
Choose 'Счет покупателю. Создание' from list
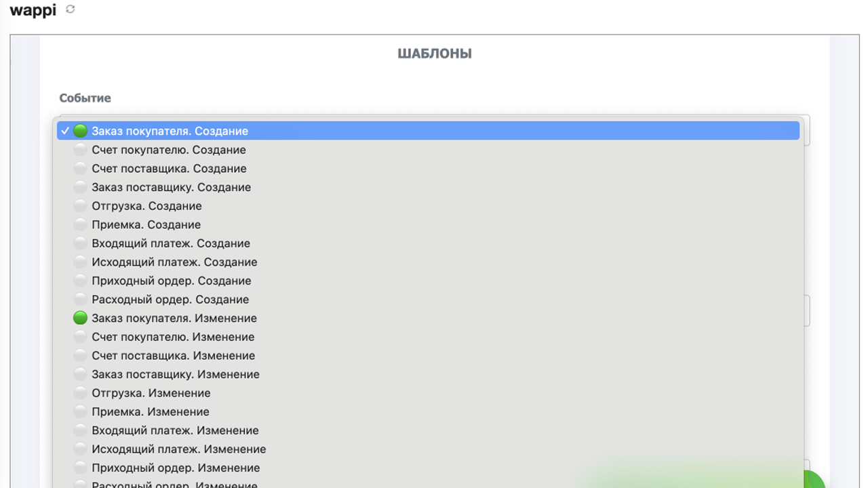(168, 150)
